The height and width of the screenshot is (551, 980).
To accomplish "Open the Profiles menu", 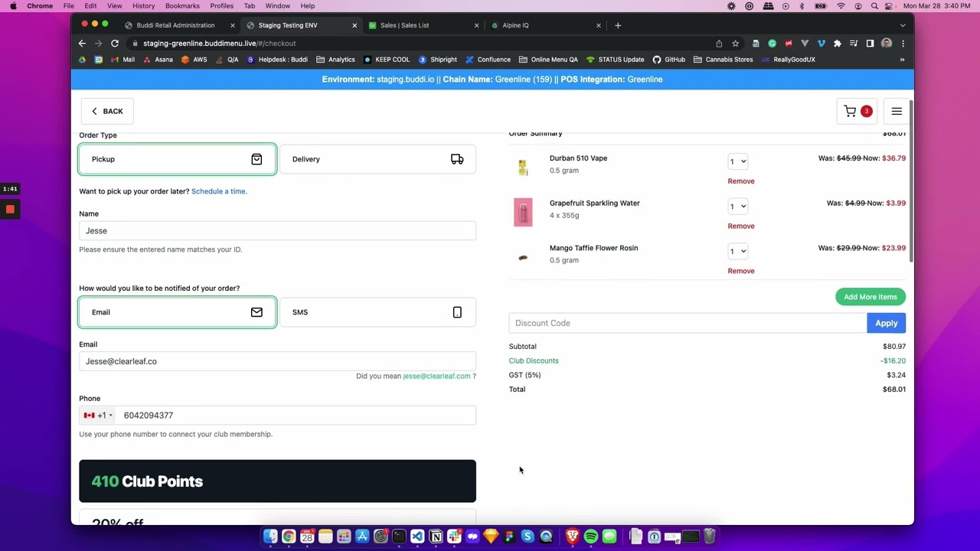I will 221,6.
